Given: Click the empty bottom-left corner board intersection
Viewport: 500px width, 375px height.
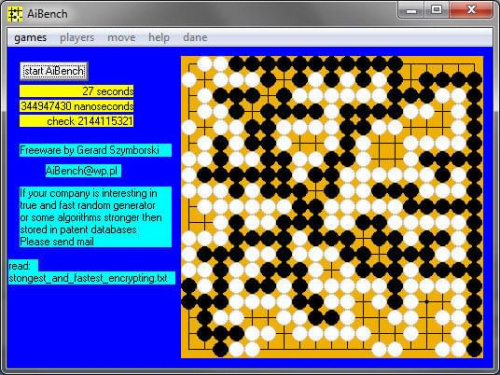Looking at the screenshot, I should 189,349.
